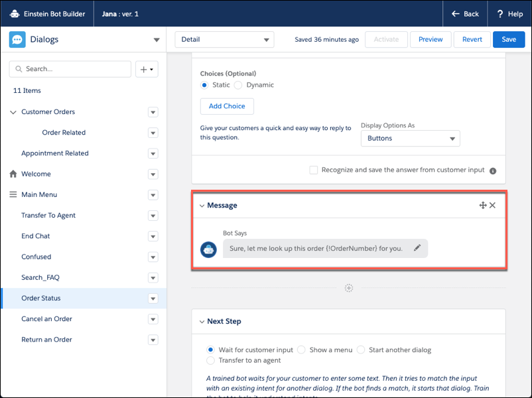The height and width of the screenshot is (398, 532).
Task: Open the Display Options As dropdown
Action: click(x=410, y=138)
